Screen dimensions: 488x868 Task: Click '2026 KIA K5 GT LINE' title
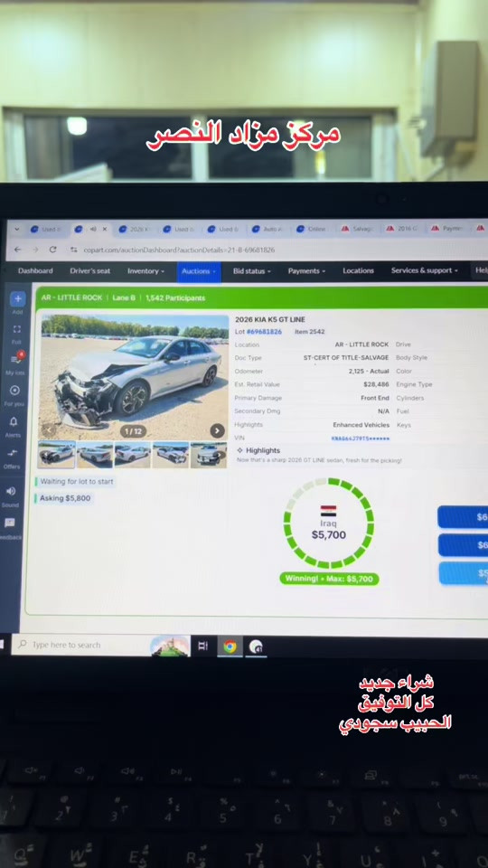pos(270,319)
